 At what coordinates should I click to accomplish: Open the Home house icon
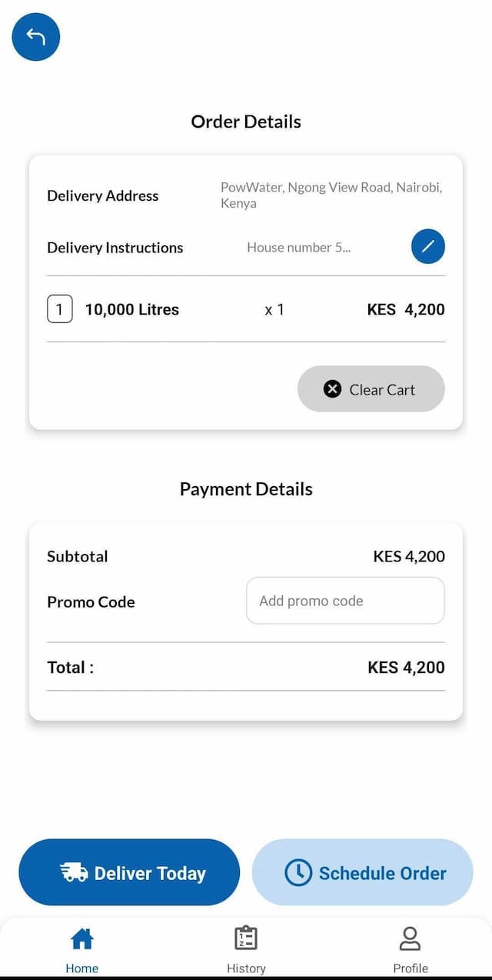tap(81, 938)
